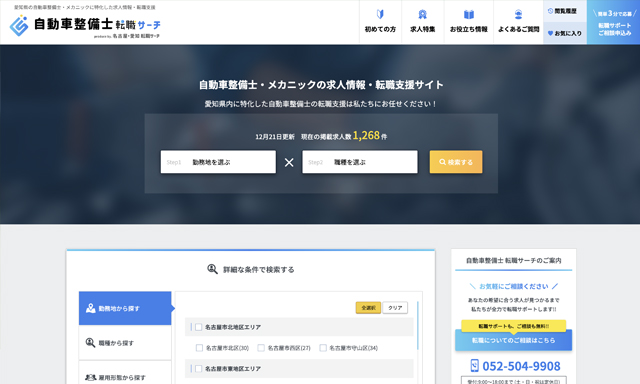
Task: Select 職種から探す tab
Action: [125, 343]
